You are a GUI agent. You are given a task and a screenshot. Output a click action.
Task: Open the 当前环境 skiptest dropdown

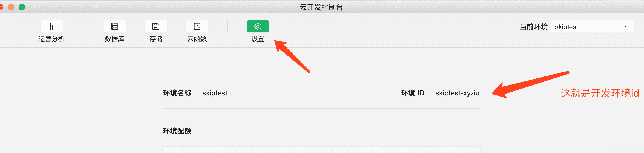(x=592, y=27)
